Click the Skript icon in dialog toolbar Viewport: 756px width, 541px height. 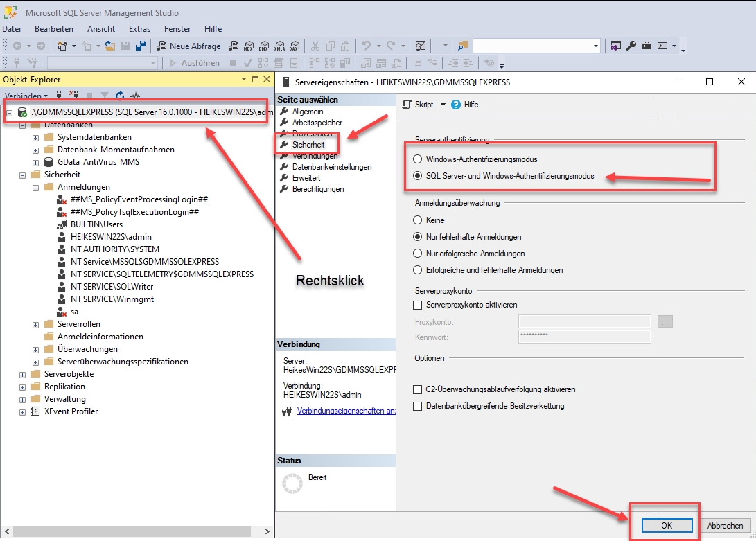click(407, 105)
